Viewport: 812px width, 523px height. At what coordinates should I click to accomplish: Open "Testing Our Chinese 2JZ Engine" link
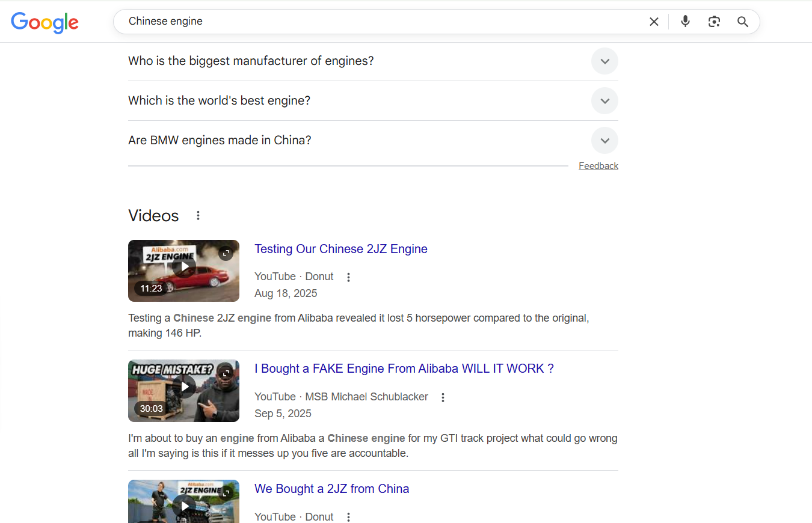point(340,249)
